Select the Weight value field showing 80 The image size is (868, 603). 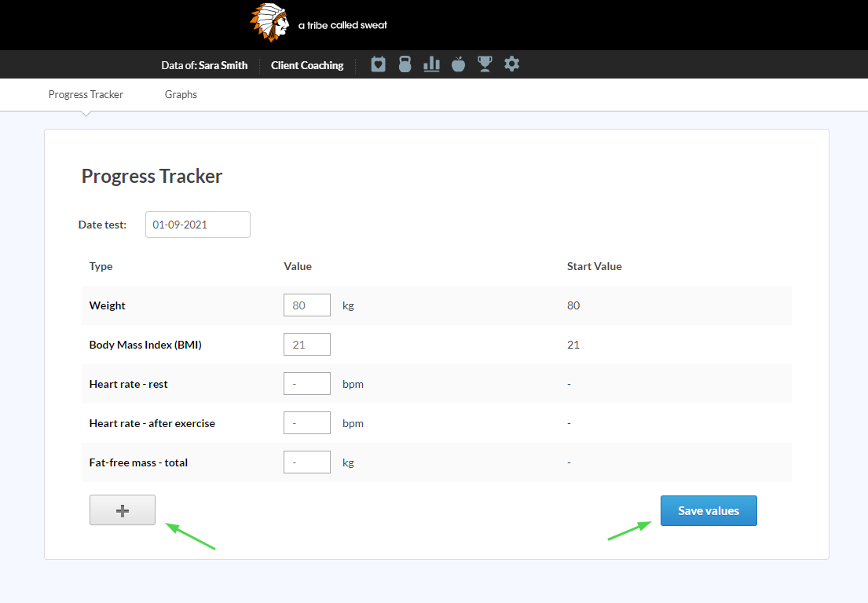[306, 305]
